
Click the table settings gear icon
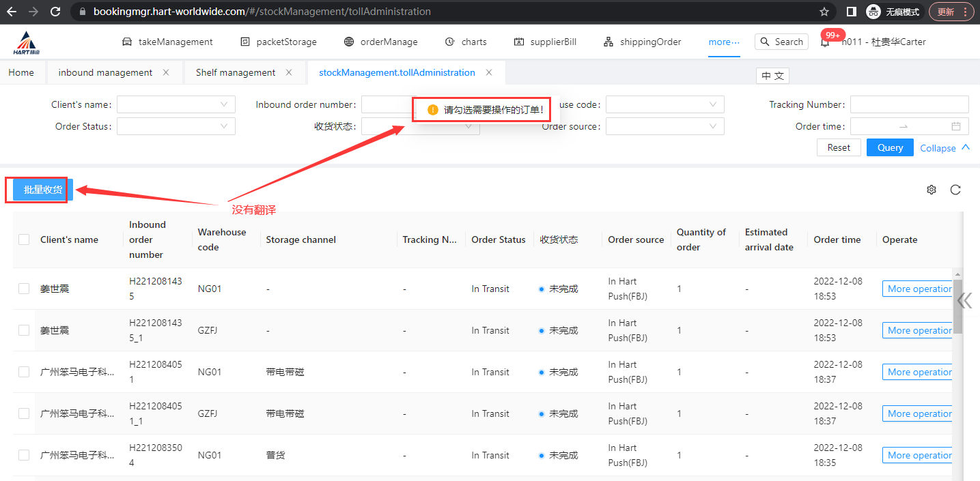pyautogui.click(x=931, y=190)
